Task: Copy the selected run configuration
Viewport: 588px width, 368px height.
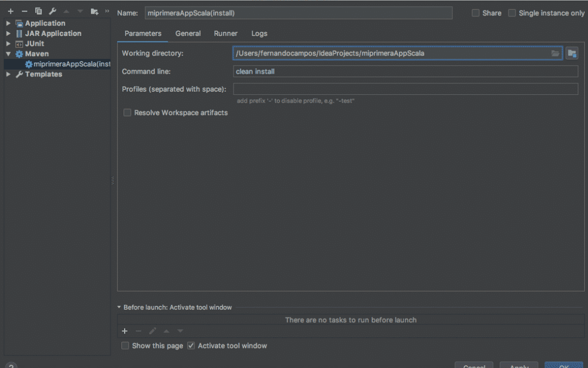Action: [38, 11]
